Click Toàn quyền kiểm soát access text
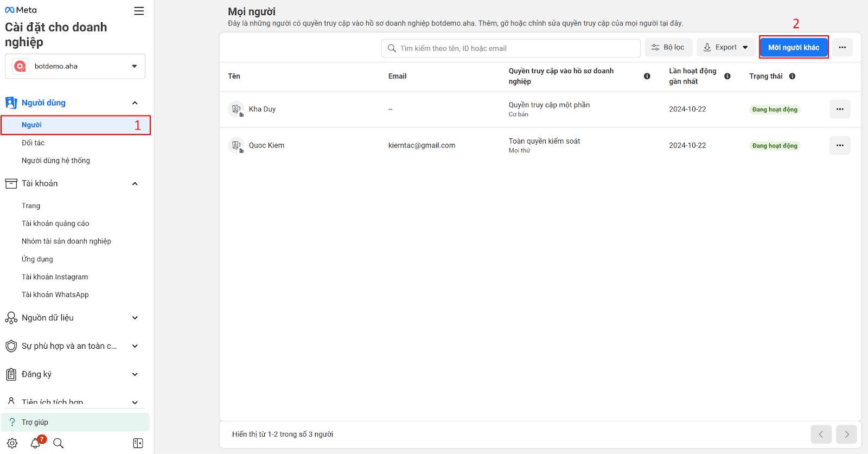The height and width of the screenshot is (454, 868). click(x=544, y=141)
